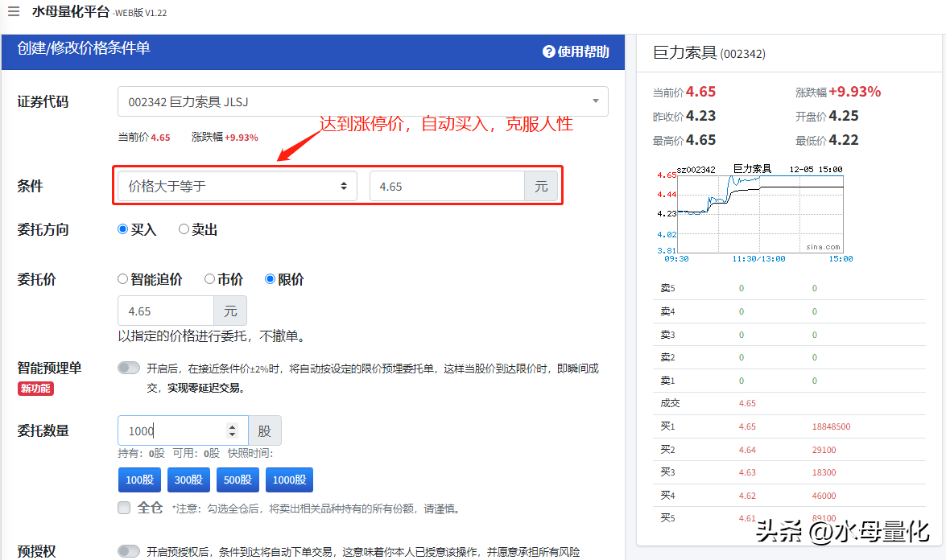Select 买入 radio button
Viewport: 946px width, 560px height.
(x=122, y=229)
